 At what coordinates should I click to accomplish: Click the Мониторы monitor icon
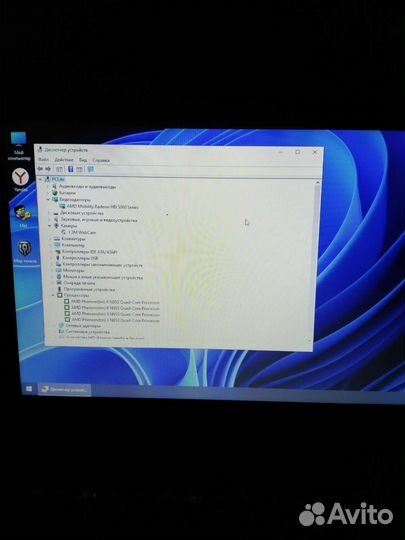59,271
